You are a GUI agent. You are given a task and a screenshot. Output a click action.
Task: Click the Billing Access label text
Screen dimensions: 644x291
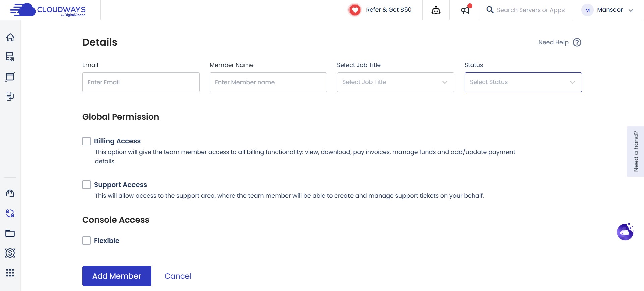117,141
